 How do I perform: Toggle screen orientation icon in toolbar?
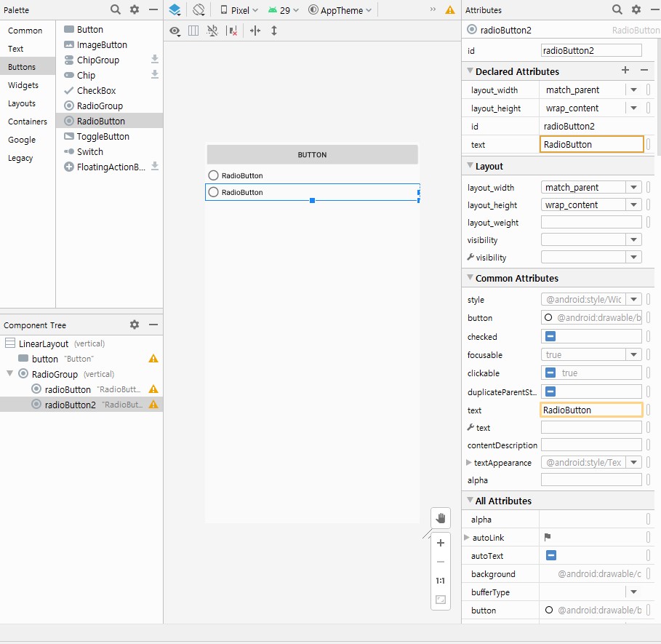(199, 9)
